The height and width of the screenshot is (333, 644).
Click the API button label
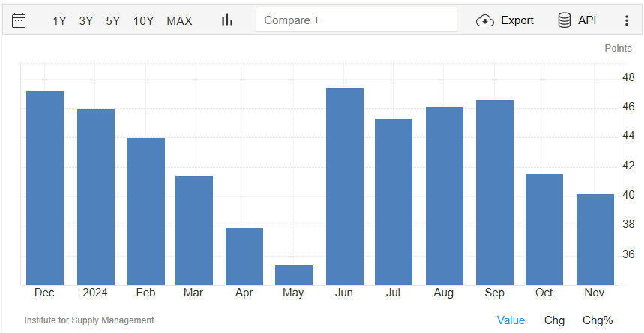coord(587,20)
